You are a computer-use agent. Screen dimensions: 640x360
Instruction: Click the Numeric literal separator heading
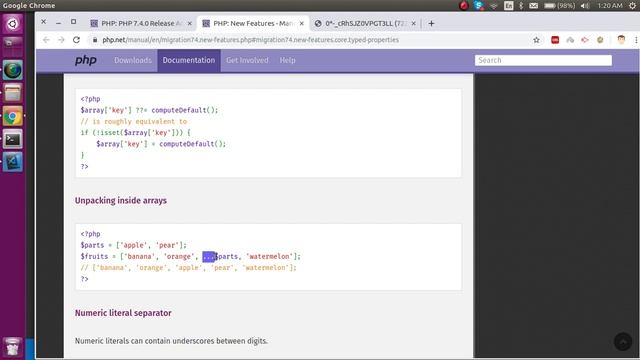123,313
